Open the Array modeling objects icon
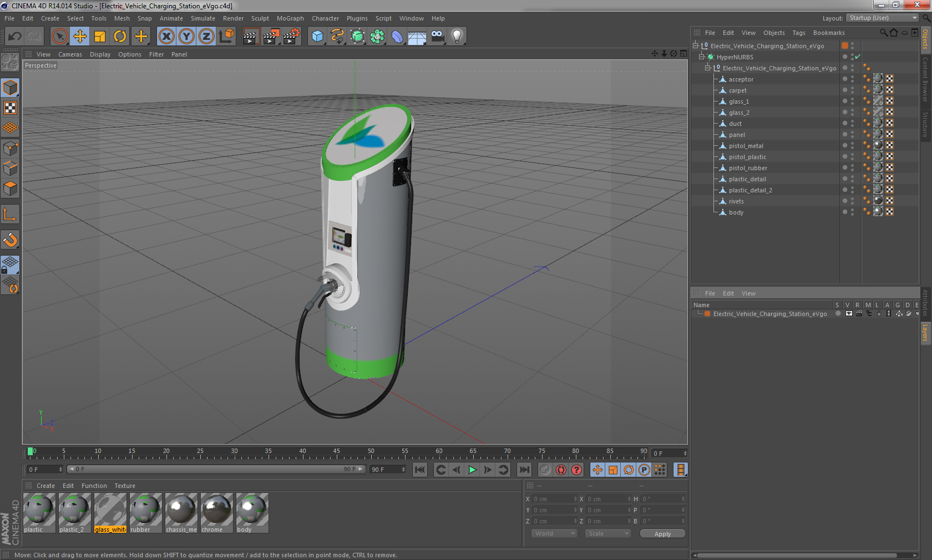Screen dimensions: 932x560 tap(377, 37)
